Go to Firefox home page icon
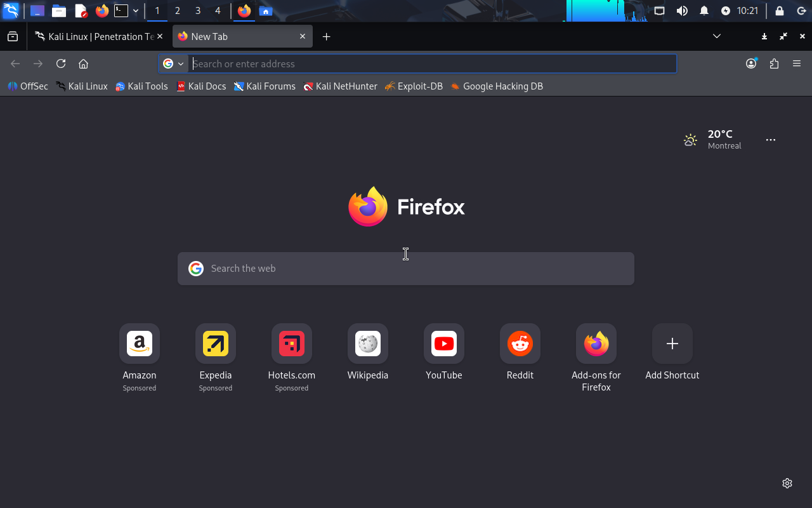The width and height of the screenshot is (812, 508). (83, 63)
